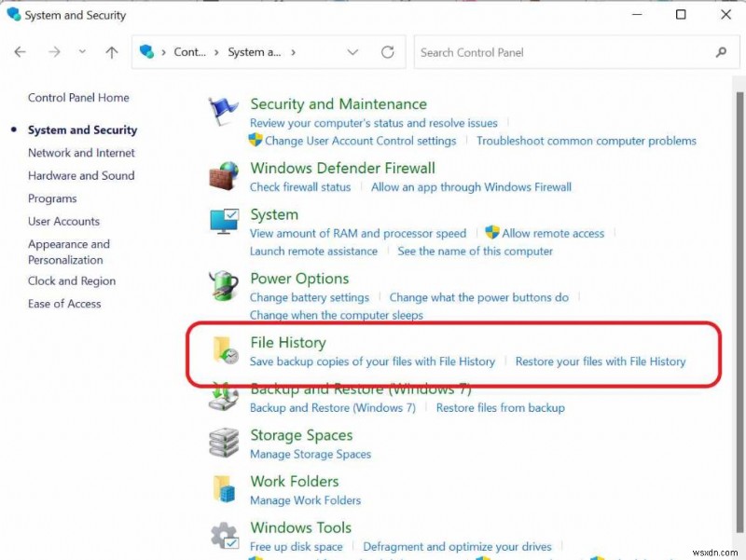
Task: Open the recent locations dropdown in the address bar
Action: [352, 52]
